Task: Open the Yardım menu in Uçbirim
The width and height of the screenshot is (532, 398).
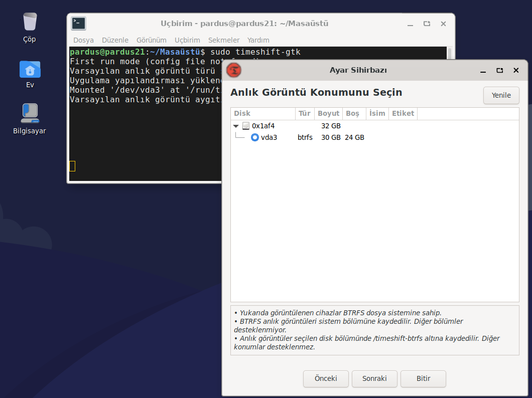Action: coord(258,40)
